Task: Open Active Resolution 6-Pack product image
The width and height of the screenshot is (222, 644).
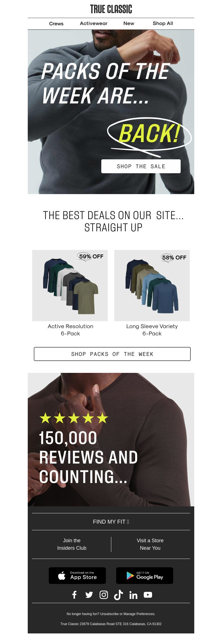Action: click(x=70, y=286)
